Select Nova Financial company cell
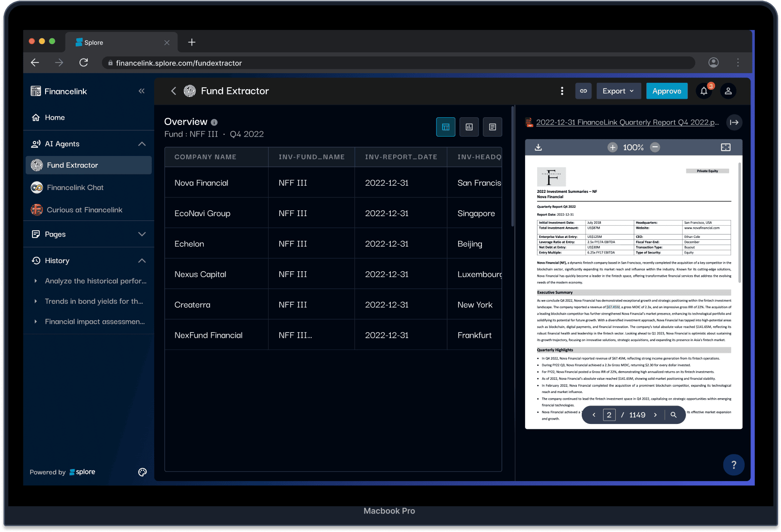 tap(216, 183)
